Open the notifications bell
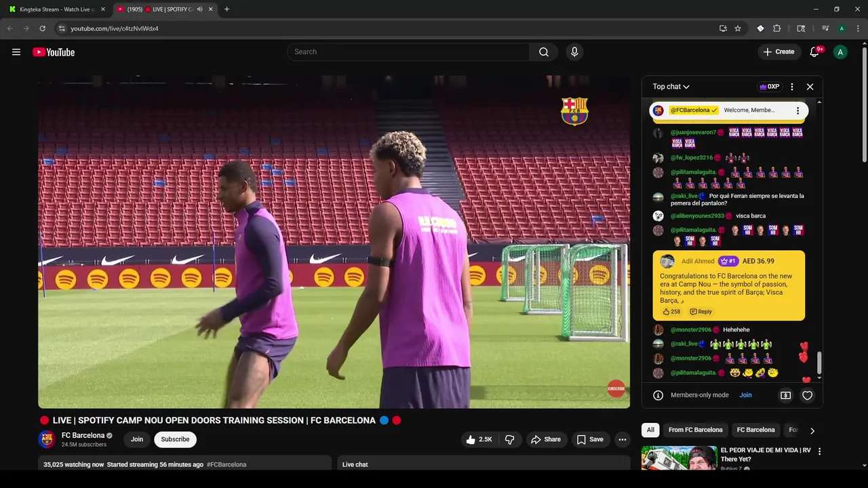The image size is (868, 488). point(814,52)
